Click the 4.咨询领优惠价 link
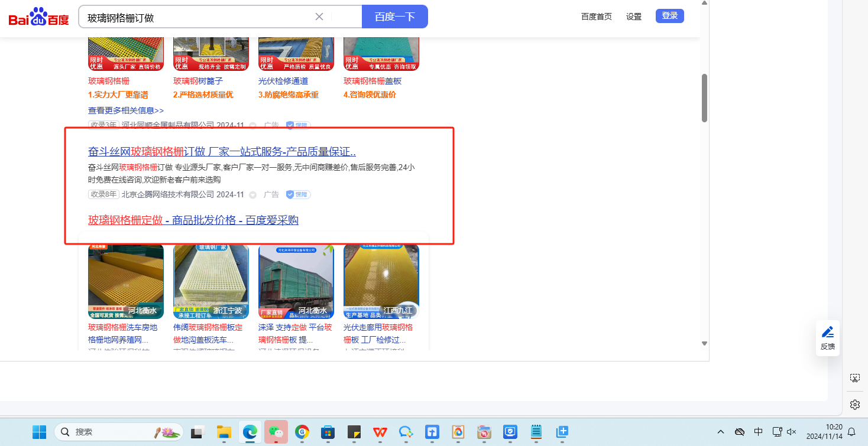 370,95
